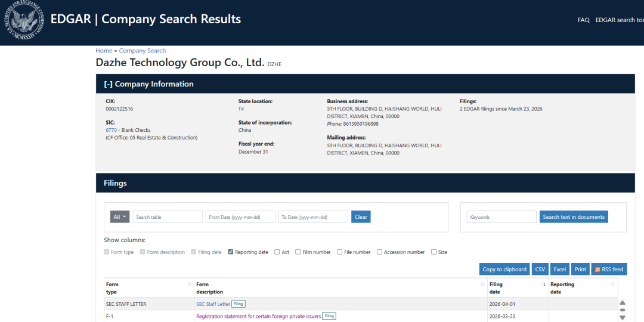Collapse the Company Information section
The image size is (644, 322).
[x=109, y=84]
